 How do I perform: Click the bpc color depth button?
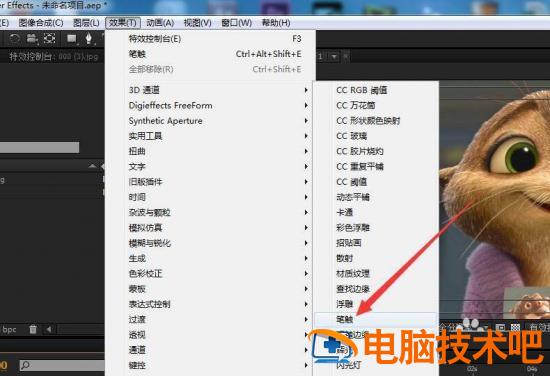click(x=8, y=330)
